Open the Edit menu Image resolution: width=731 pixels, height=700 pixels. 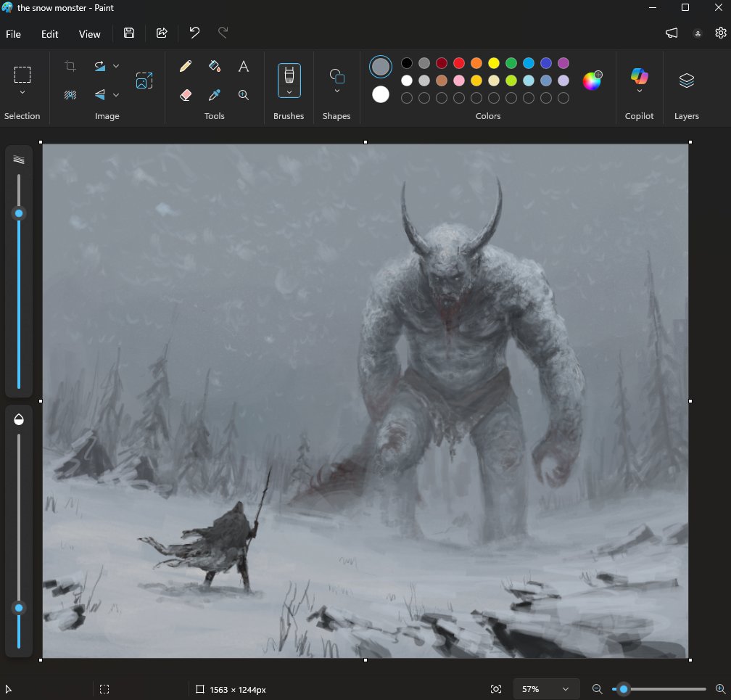[49, 34]
